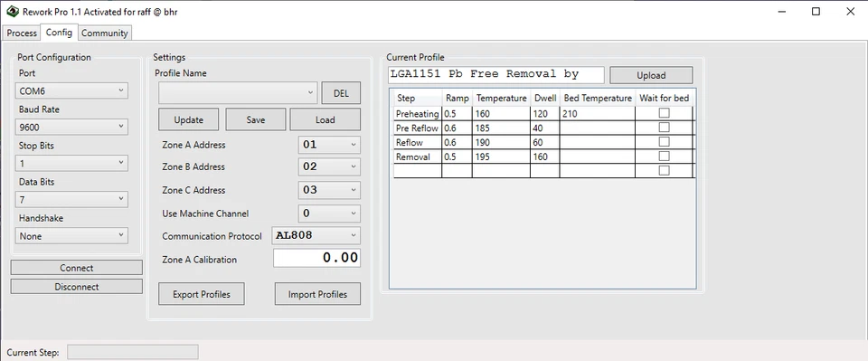Delete profile with the DEL button
The height and width of the screenshot is (361, 868).
tap(341, 93)
